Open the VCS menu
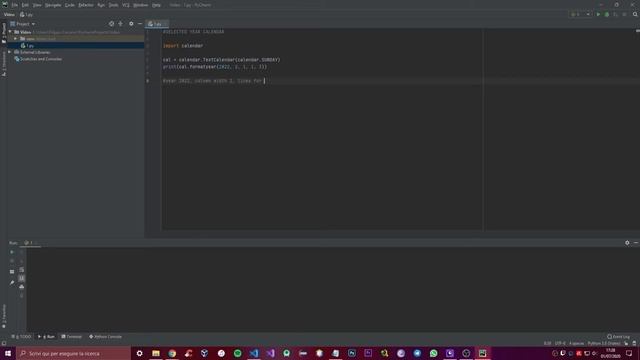Screen dimensions: 640x360 (126, 5)
